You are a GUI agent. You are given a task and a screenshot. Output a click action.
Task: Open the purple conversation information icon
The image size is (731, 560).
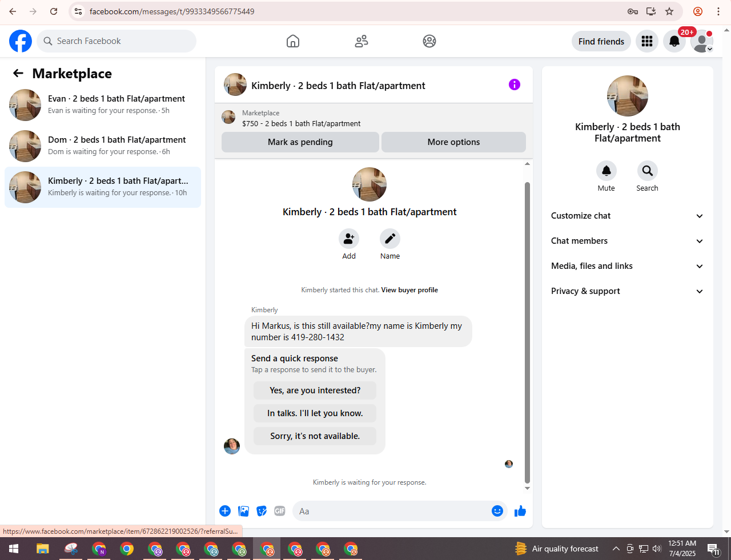coord(515,84)
